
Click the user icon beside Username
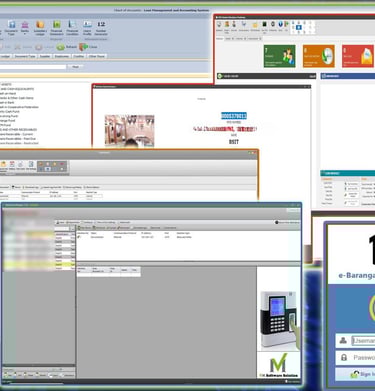tap(343, 340)
